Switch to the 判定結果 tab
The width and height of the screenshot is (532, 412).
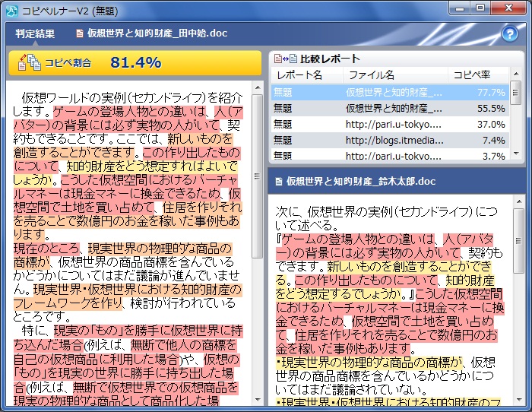35,33
